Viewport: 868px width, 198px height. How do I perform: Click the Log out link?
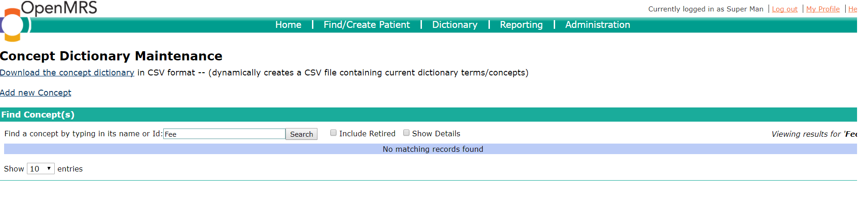(785, 9)
